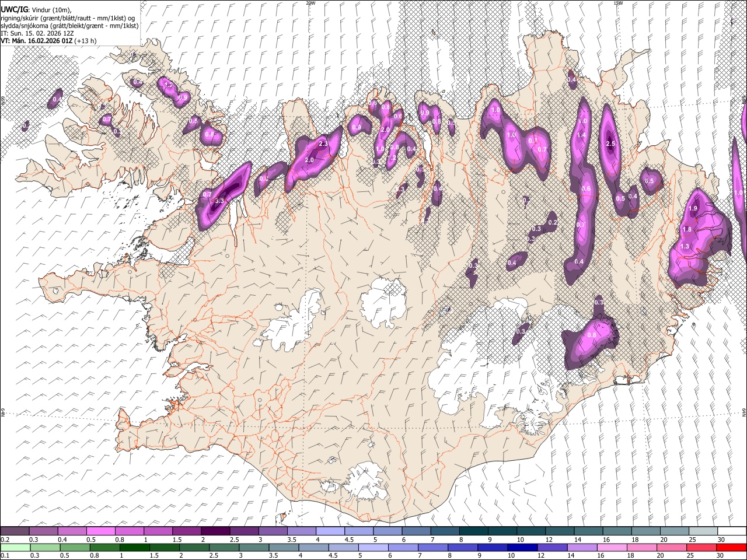Click the bold UWC/IG title text
The width and height of the screenshot is (747, 560).
point(13,10)
